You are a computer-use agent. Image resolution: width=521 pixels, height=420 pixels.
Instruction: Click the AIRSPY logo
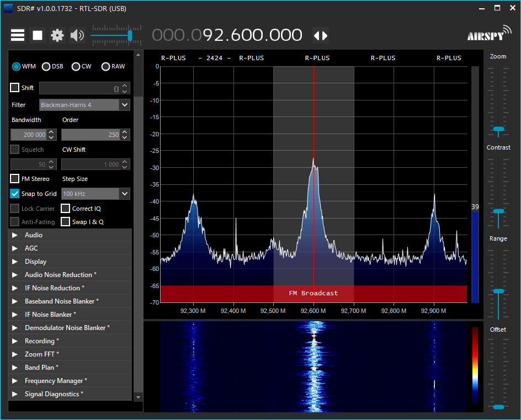(489, 33)
